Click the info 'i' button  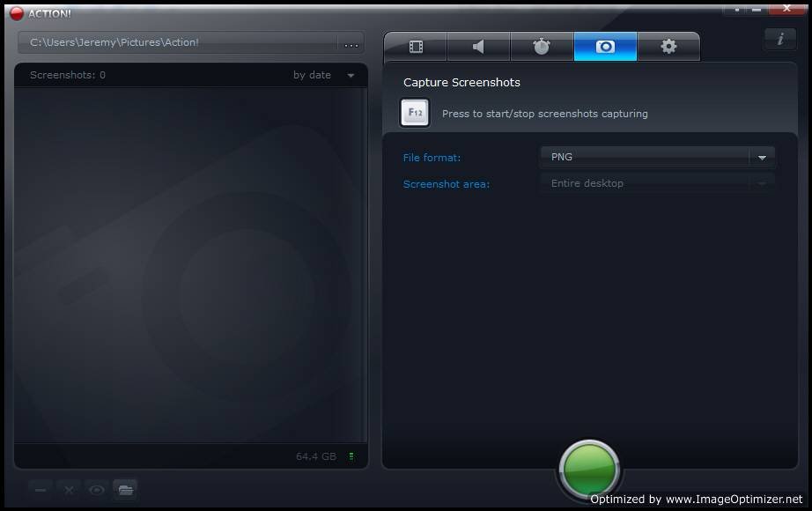pyautogui.click(x=780, y=39)
